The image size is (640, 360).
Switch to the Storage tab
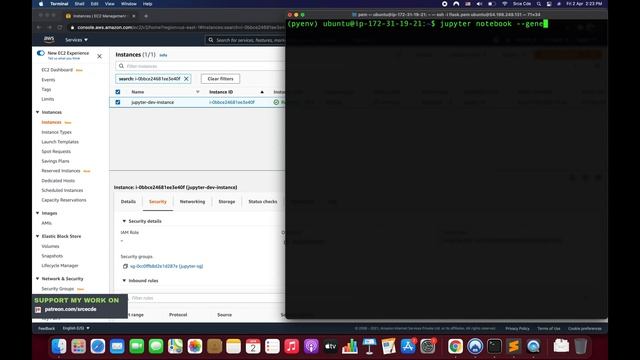click(x=227, y=202)
